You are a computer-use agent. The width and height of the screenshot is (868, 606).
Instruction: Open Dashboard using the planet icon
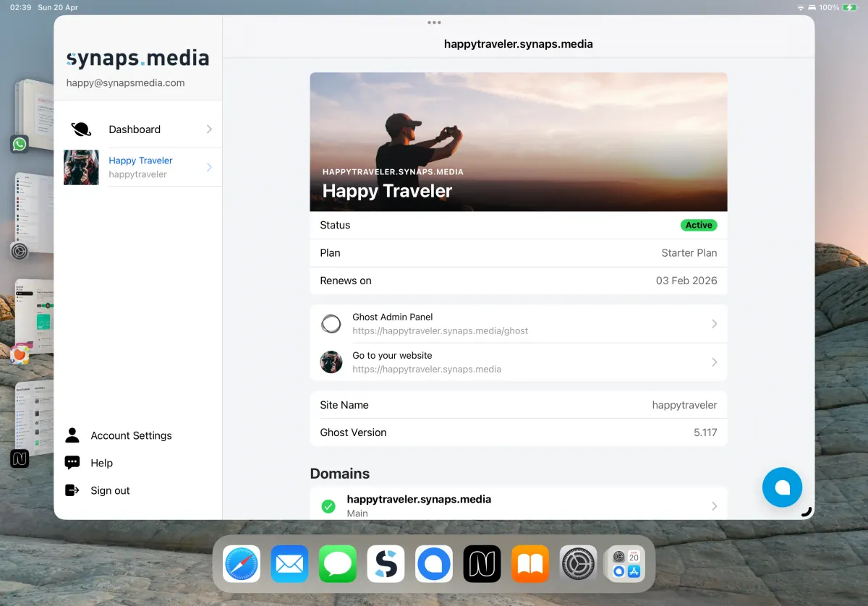pos(80,129)
